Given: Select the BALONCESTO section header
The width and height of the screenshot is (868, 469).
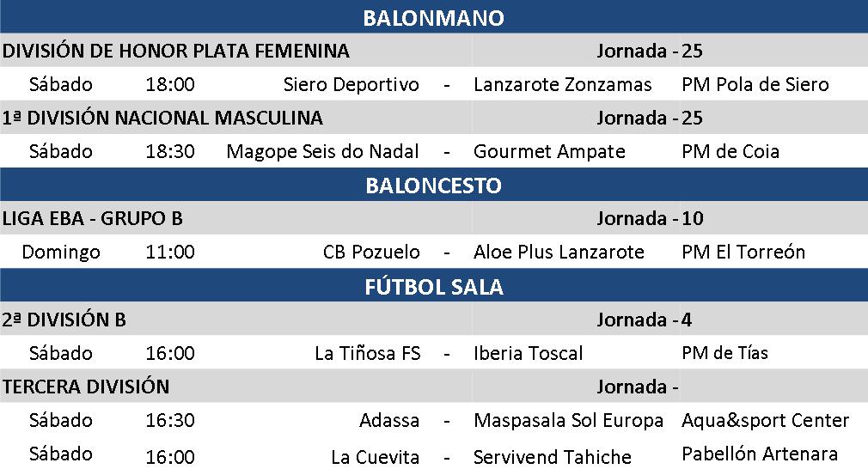Looking at the screenshot, I should (x=433, y=186).
